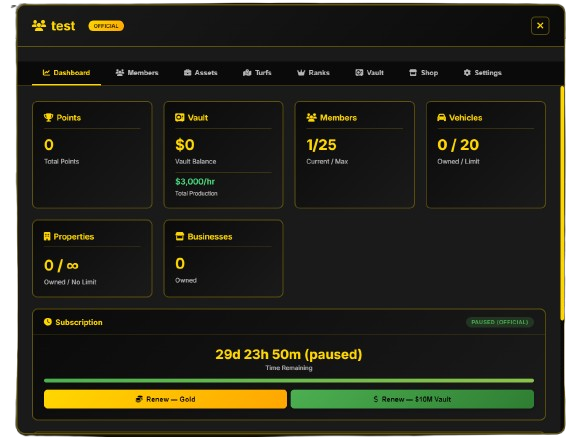This screenshot has width=571, height=437.
Task: Switch to the Members tab
Action: pos(137,72)
